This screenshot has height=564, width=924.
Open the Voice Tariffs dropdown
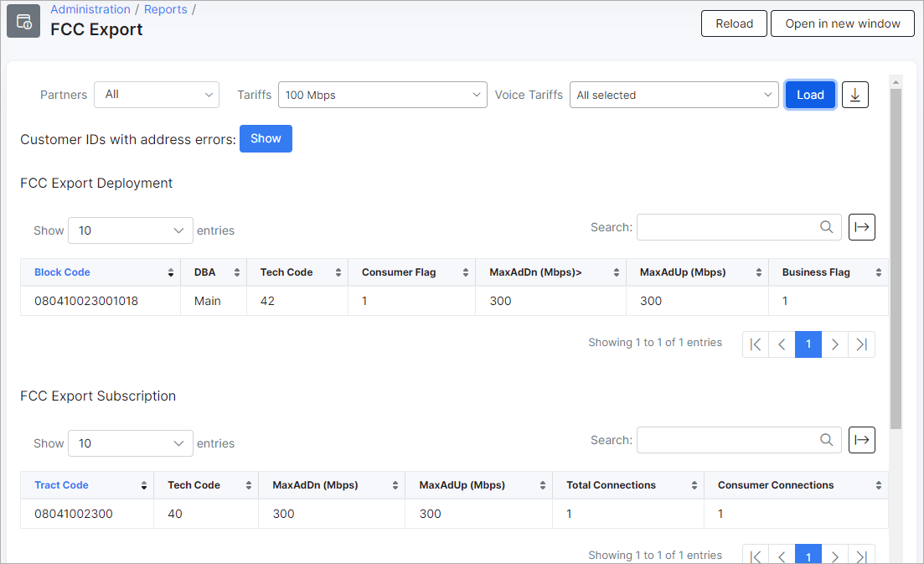point(674,95)
